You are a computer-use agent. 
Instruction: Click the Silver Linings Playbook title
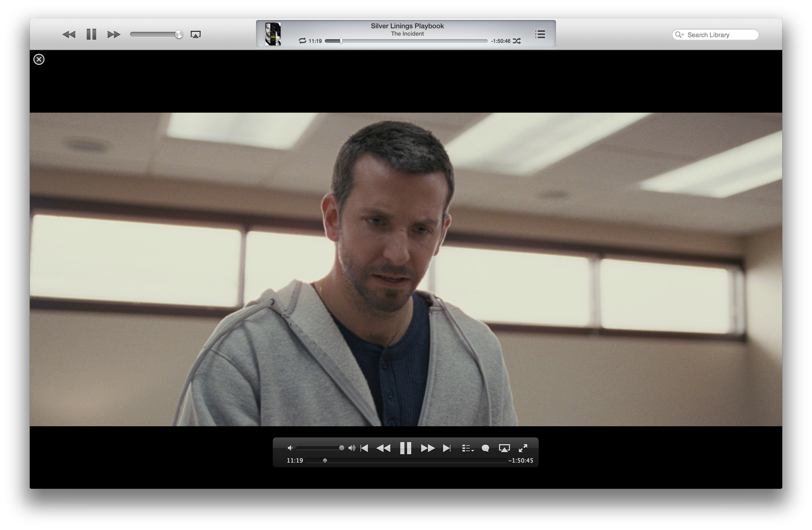pyautogui.click(x=407, y=26)
